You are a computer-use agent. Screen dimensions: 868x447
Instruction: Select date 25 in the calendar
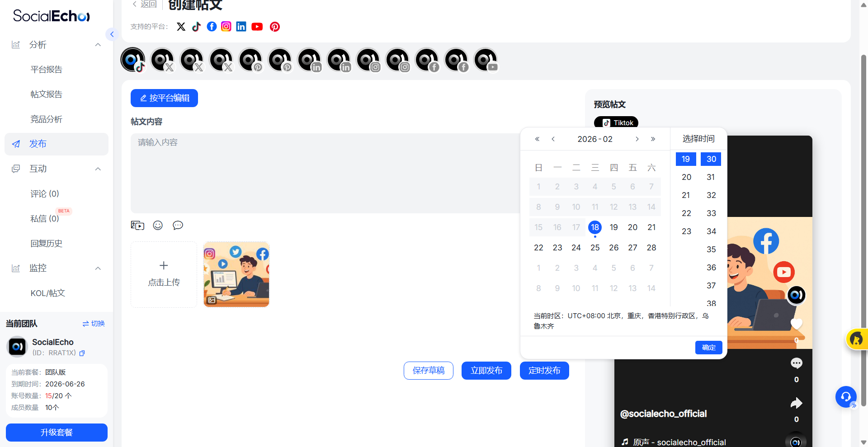595,248
